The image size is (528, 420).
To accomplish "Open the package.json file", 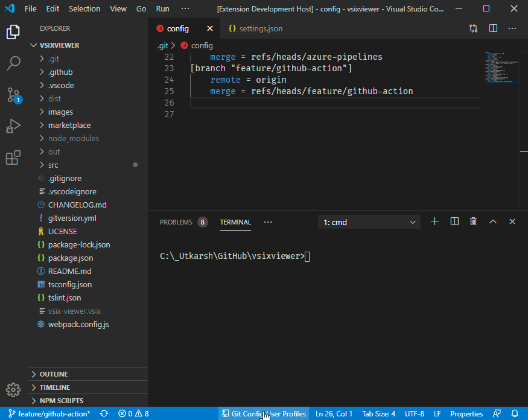I will click(88, 258).
